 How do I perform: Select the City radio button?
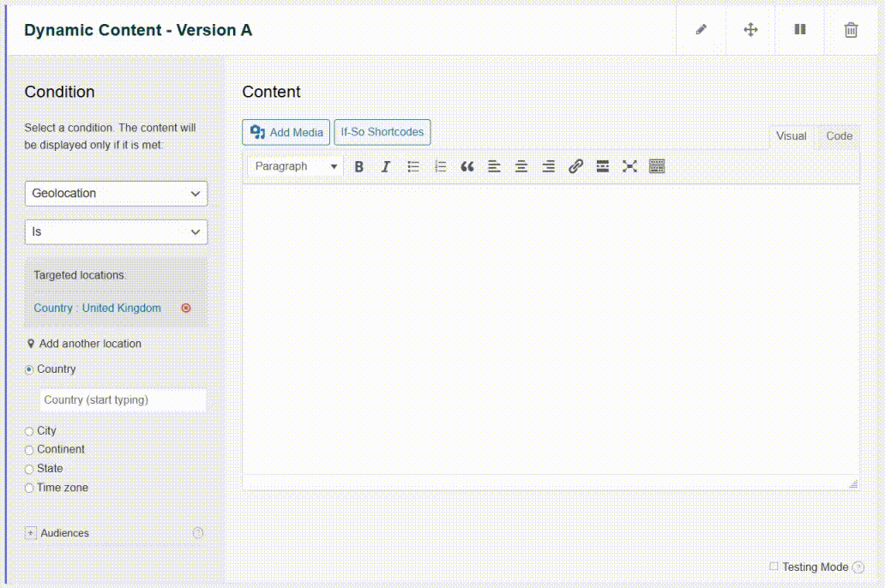click(x=30, y=431)
